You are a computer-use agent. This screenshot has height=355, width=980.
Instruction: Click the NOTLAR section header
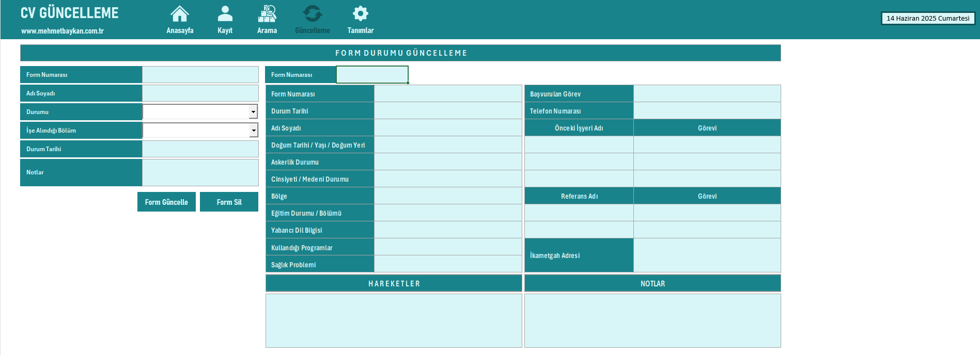coord(652,283)
